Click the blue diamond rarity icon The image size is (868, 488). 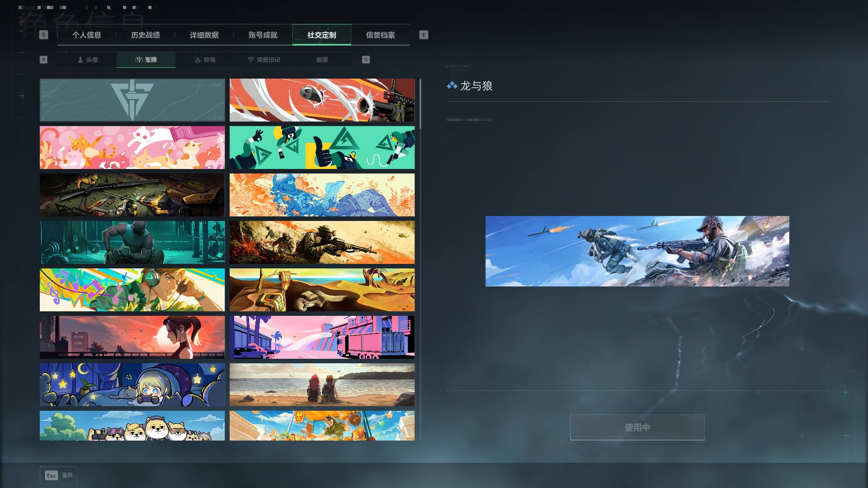coord(452,85)
